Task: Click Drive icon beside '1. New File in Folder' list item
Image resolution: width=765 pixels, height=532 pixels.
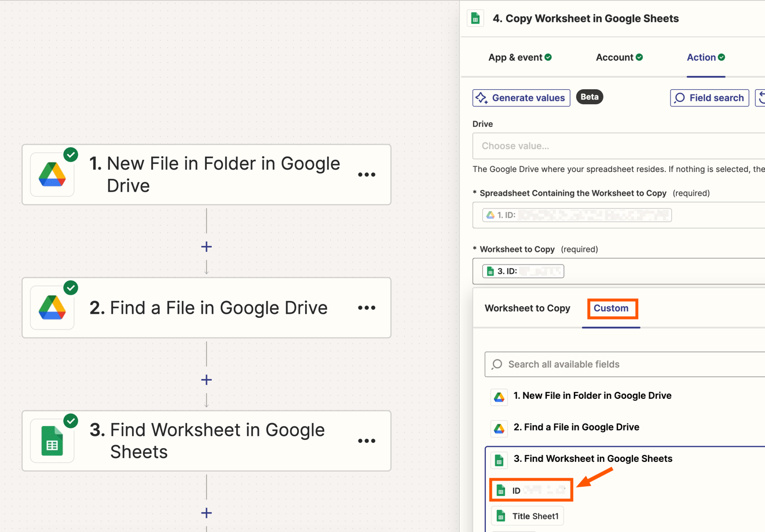Action: (499, 397)
